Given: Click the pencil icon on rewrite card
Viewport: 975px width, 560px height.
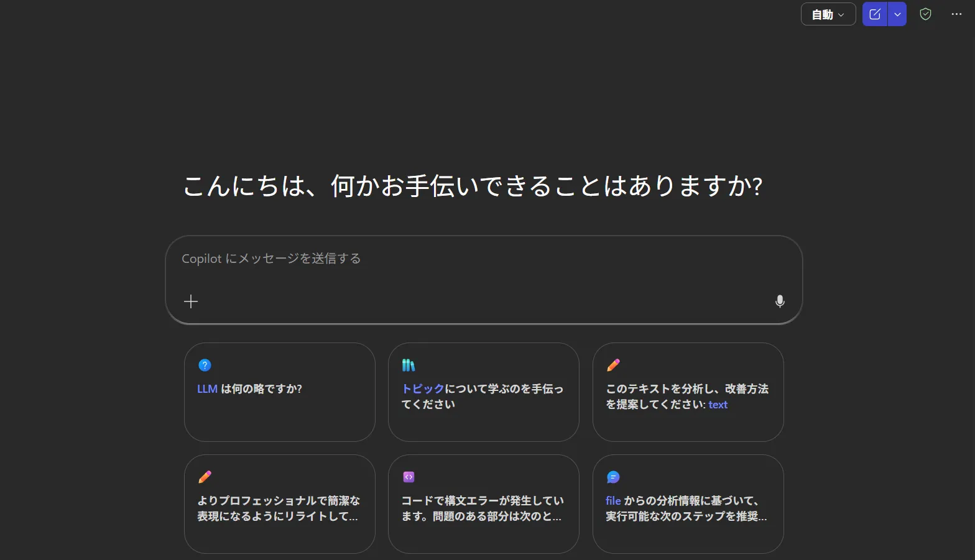Looking at the screenshot, I should point(205,477).
